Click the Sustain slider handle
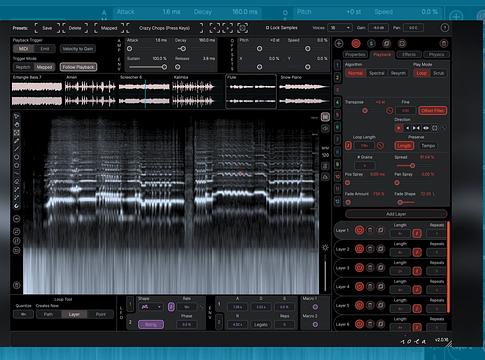 pos(164,67)
